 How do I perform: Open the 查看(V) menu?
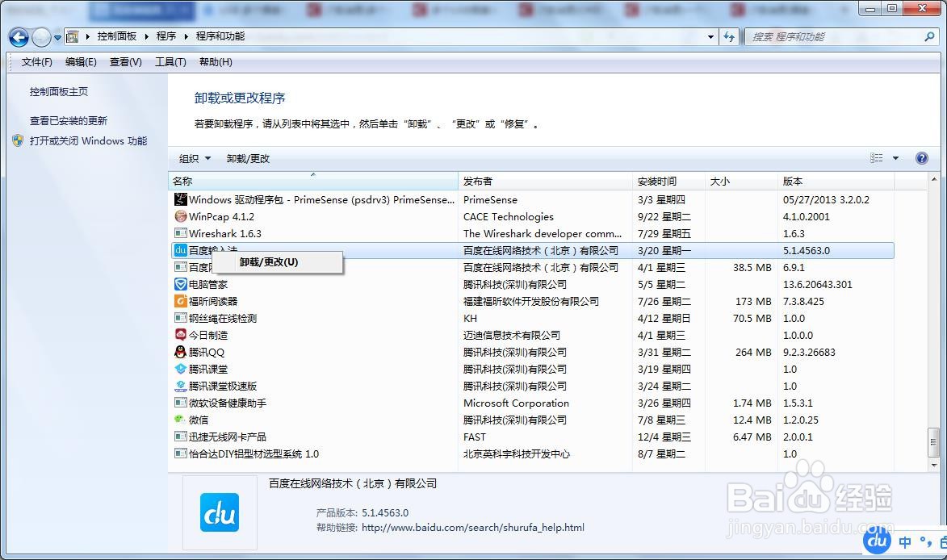coord(126,61)
